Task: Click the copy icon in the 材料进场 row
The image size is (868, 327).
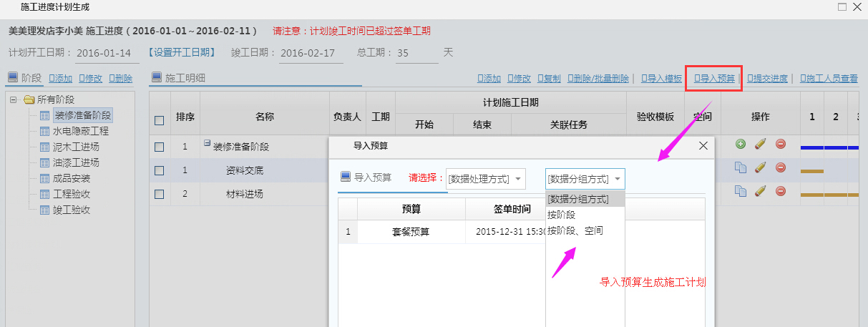Action: click(741, 191)
